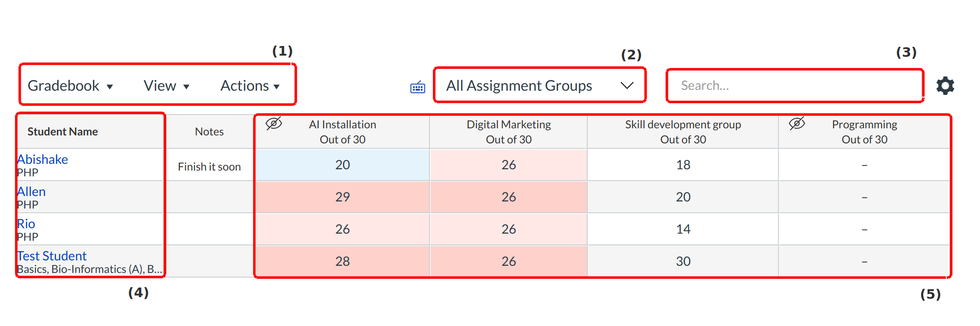This screenshot has height=326, width=980.
Task: Select the Digital Marketing column header
Action: click(x=508, y=132)
